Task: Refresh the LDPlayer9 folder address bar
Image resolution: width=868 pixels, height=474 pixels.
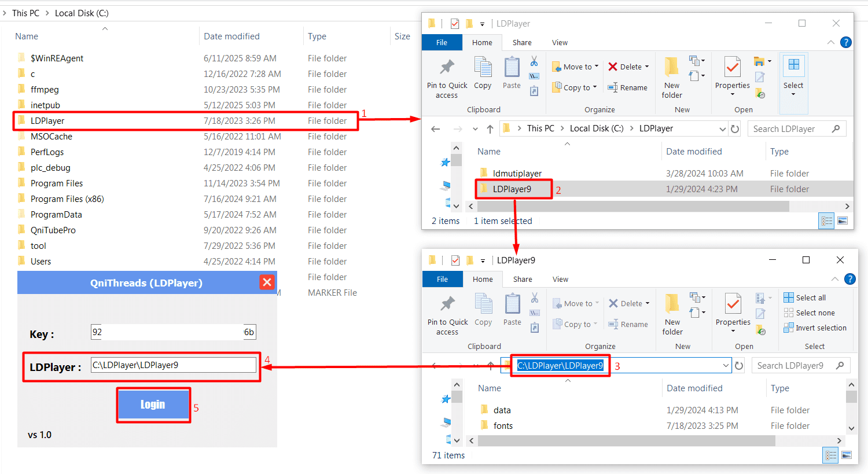Action: pos(739,366)
